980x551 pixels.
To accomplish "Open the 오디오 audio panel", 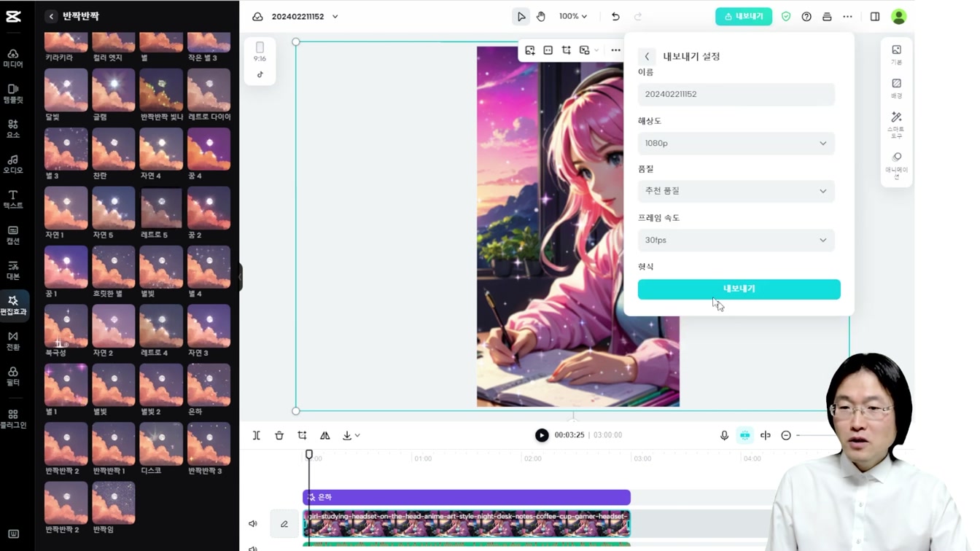I will [x=13, y=165].
